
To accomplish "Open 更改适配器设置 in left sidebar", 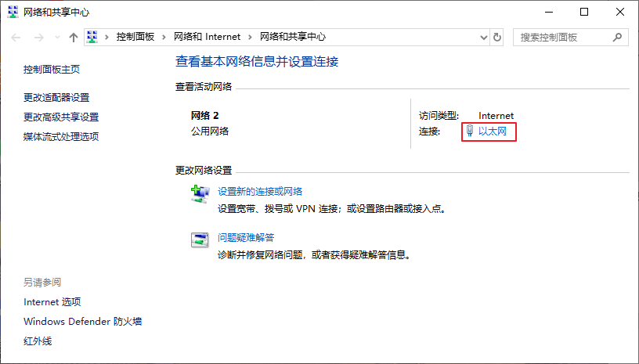I will coord(56,98).
